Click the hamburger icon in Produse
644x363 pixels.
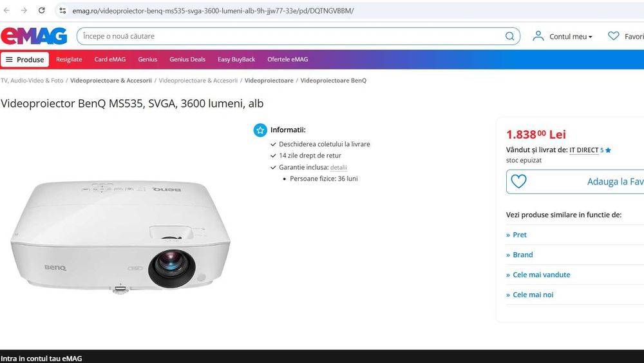tap(9, 59)
